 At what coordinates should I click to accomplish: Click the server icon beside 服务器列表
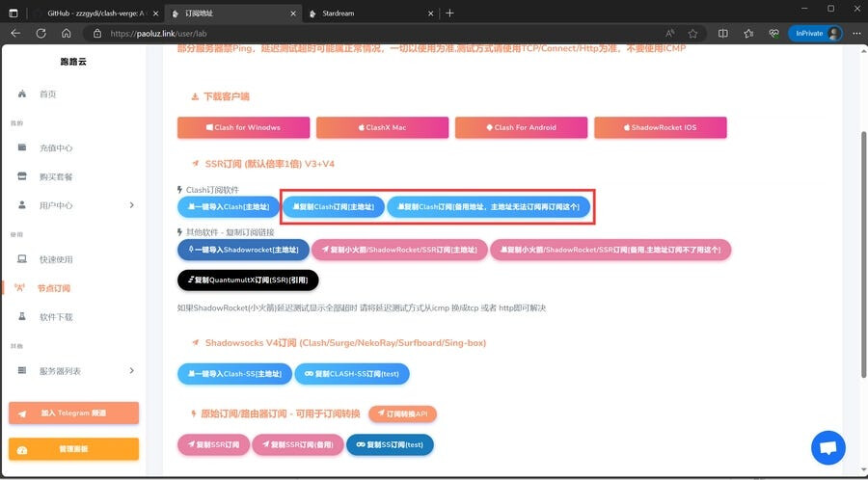[x=22, y=370]
